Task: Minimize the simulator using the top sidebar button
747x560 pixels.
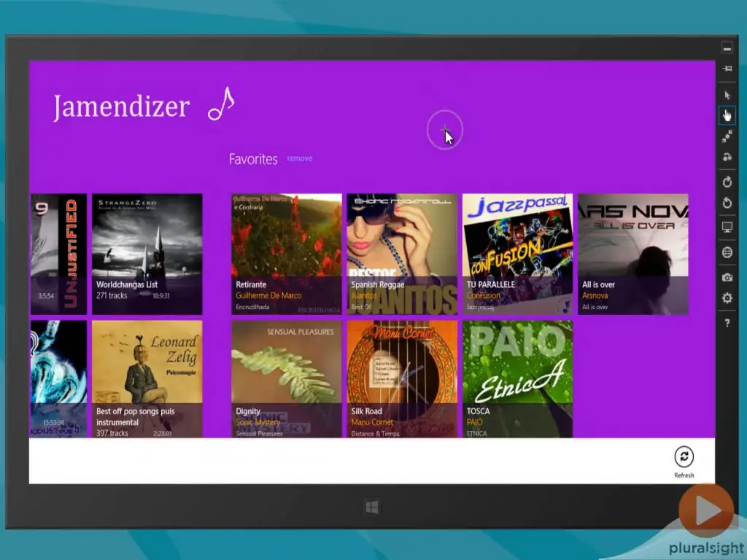Action: (x=727, y=48)
